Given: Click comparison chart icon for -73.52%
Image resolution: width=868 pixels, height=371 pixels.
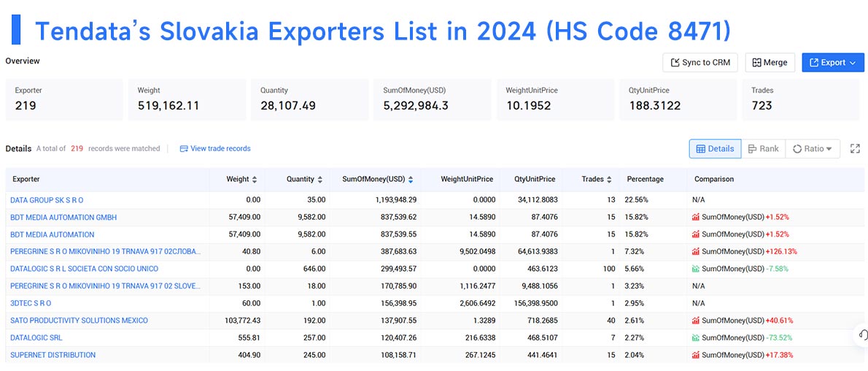Looking at the screenshot, I should (696, 337).
